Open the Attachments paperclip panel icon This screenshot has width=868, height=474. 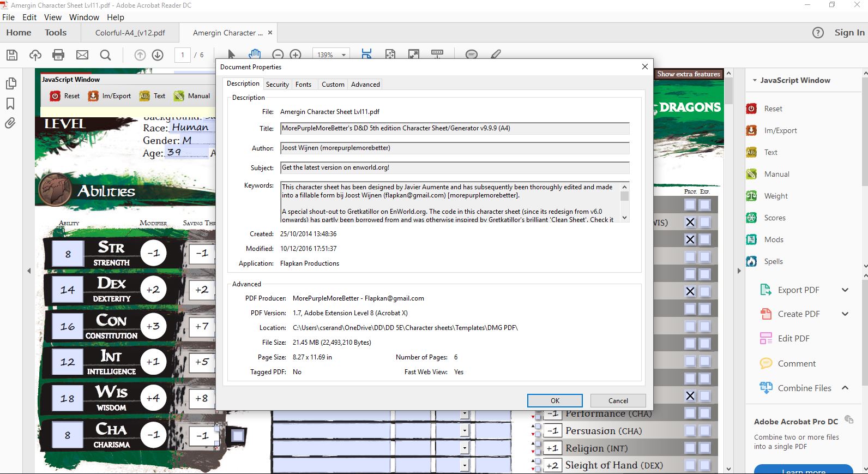(x=10, y=123)
